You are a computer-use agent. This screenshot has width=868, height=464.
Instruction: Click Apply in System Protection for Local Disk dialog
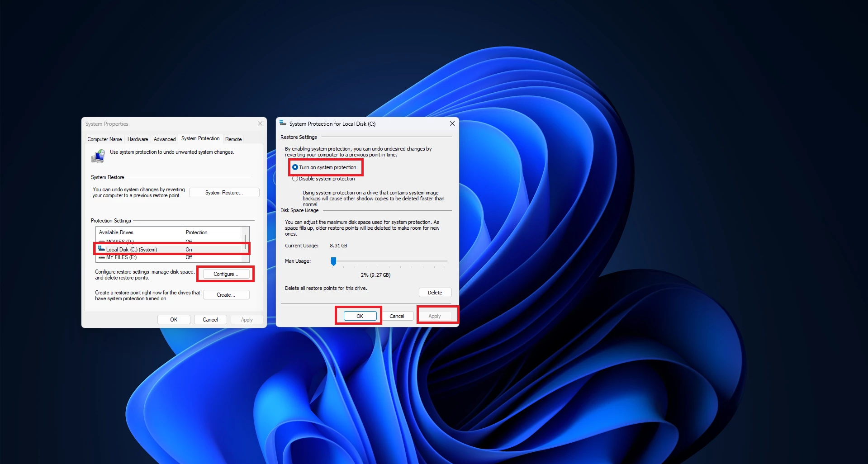[x=435, y=316]
